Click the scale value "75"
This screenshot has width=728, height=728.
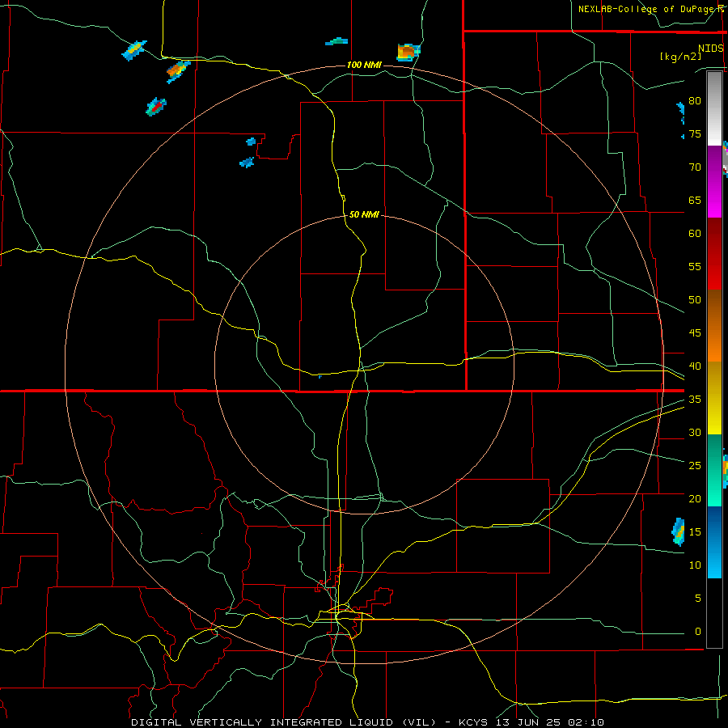click(x=695, y=133)
